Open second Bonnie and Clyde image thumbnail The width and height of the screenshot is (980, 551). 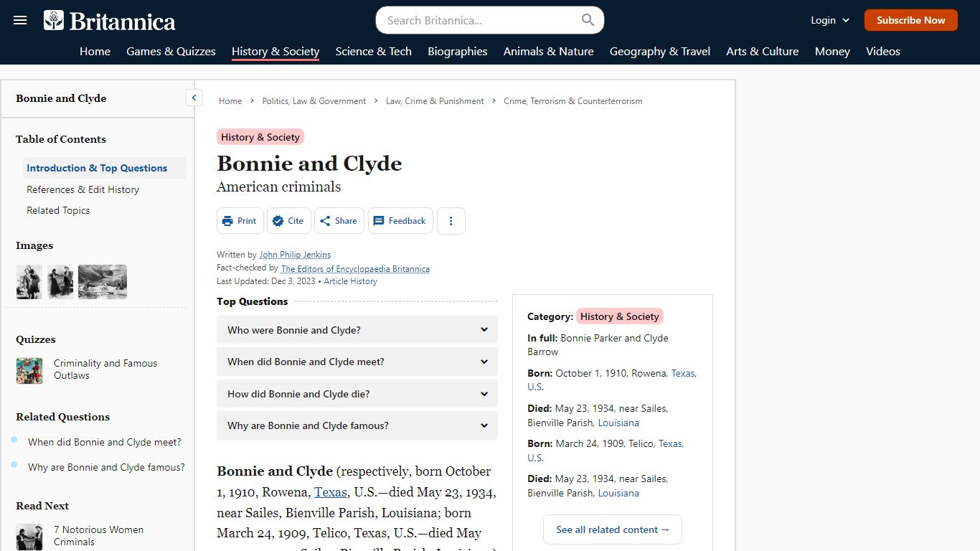pos(60,282)
